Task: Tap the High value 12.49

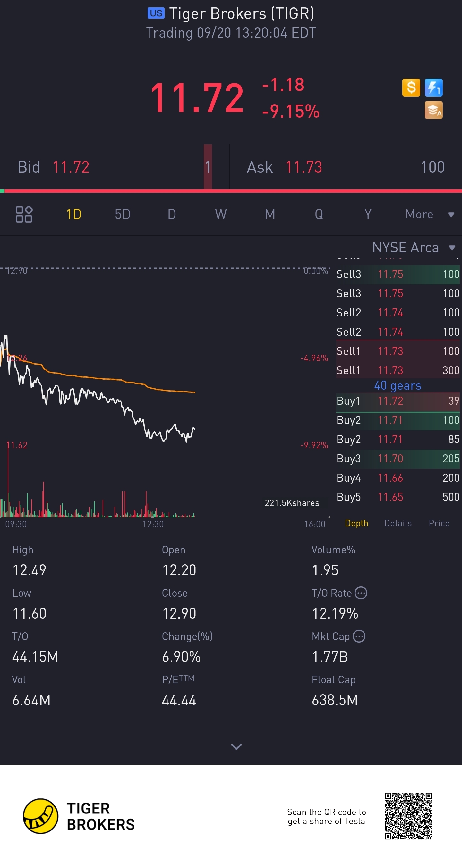Action: point(29,570)
